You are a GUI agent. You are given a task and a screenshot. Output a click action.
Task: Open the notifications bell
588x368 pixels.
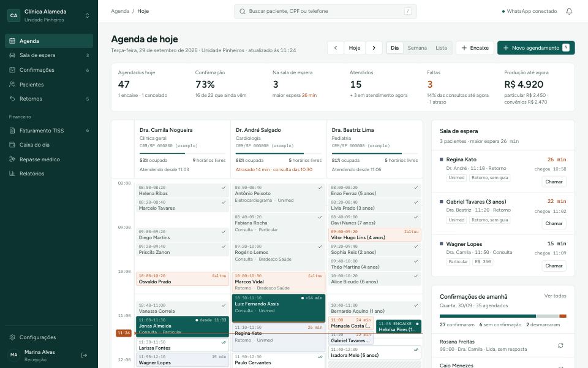tap(569, 11)
